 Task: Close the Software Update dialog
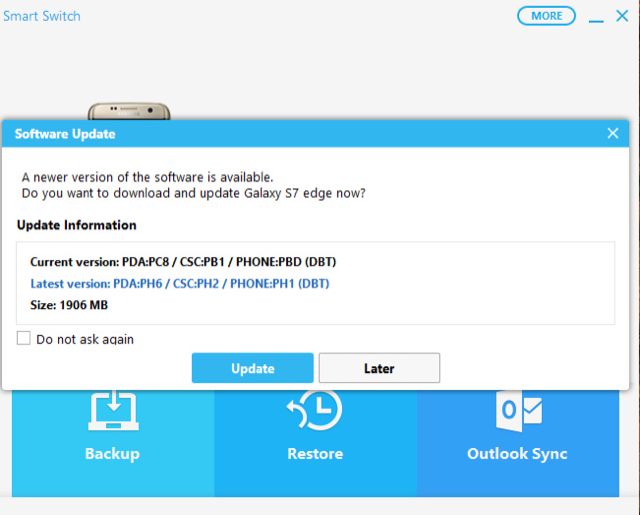[x=612, y=133]
